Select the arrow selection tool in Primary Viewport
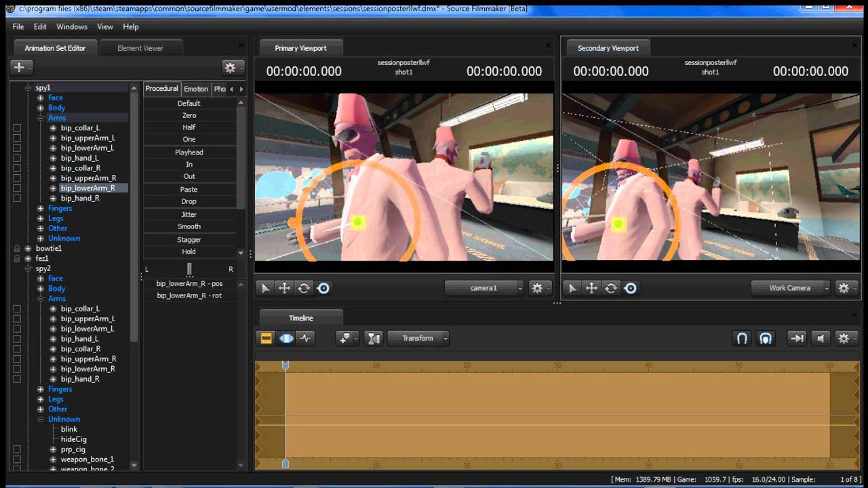The height and width of the screenshot is (488, 868). 265,288
